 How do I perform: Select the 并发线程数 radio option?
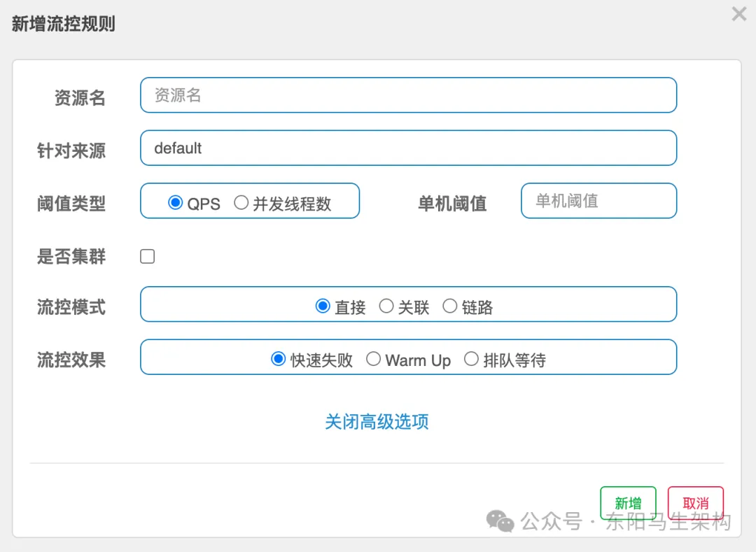(x=241, y=203)
